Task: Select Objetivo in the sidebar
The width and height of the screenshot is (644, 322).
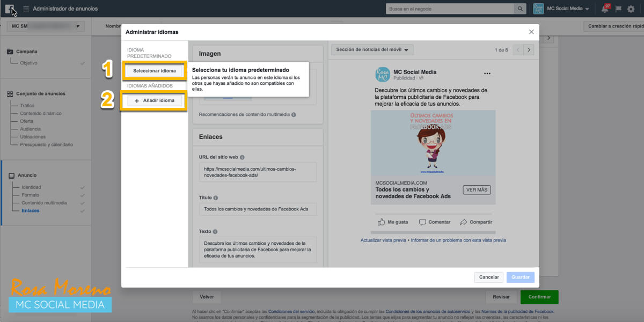Action: tap(29, 63)
